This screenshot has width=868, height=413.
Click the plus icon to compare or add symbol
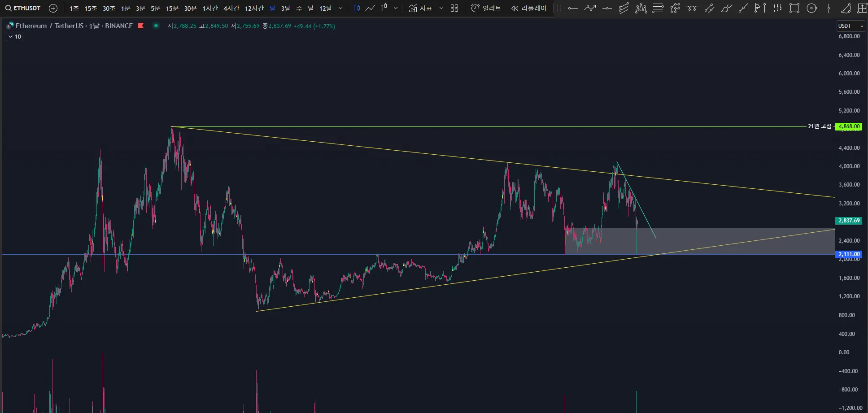coord(53,8)
